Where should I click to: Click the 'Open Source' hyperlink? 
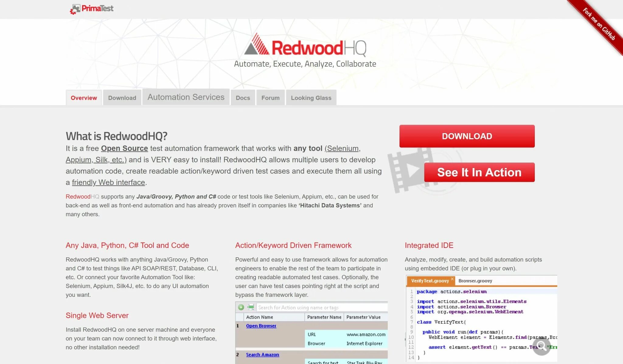click(124, 148)
